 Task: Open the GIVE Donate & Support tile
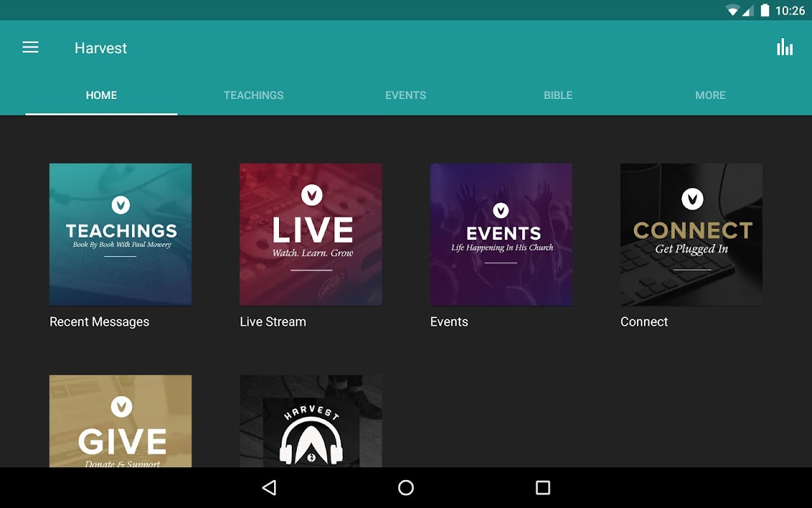pos(121,421)
